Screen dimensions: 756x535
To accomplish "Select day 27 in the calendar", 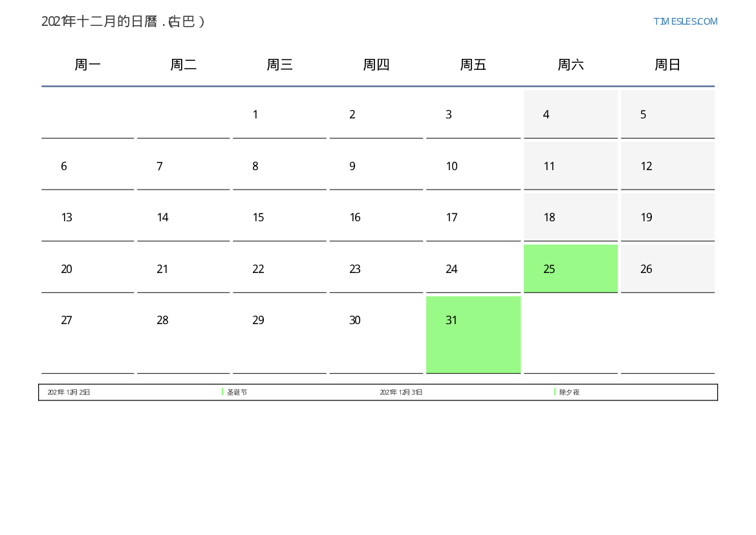I will click(88, 335).
